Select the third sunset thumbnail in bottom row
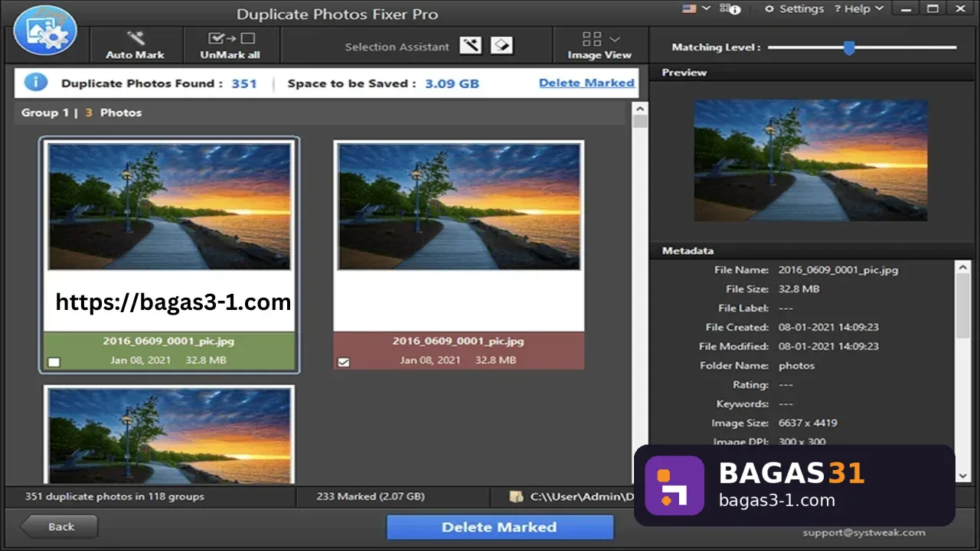 [x=169, y=435]
